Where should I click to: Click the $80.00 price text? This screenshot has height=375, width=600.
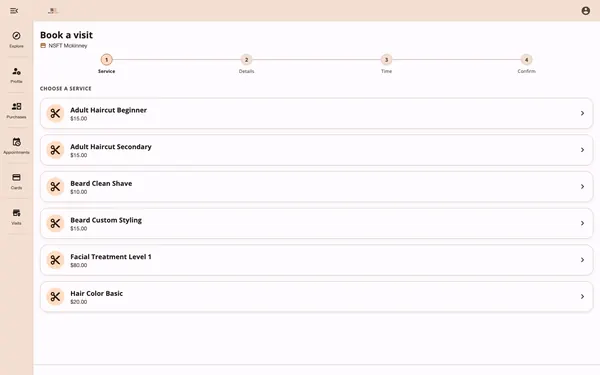tap(78, 265)
